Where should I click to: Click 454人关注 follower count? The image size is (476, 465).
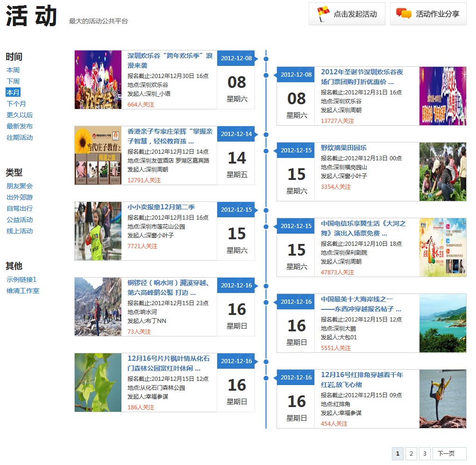click(334, 424)
